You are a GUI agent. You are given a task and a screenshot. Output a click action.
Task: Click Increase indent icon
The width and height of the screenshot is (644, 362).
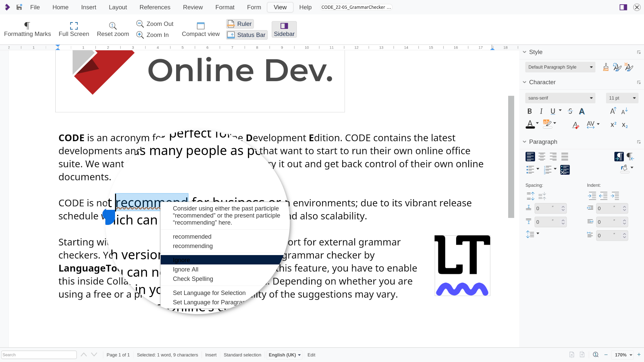click(592, 196)
